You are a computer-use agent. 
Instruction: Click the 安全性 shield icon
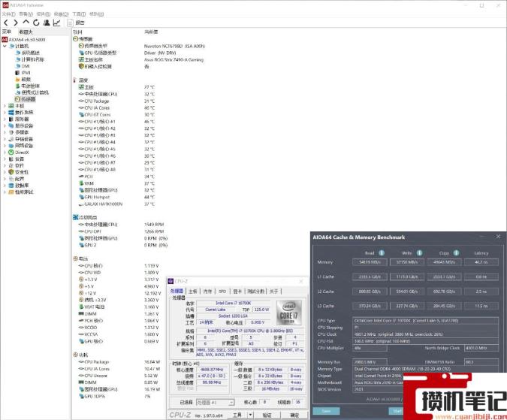11,172
